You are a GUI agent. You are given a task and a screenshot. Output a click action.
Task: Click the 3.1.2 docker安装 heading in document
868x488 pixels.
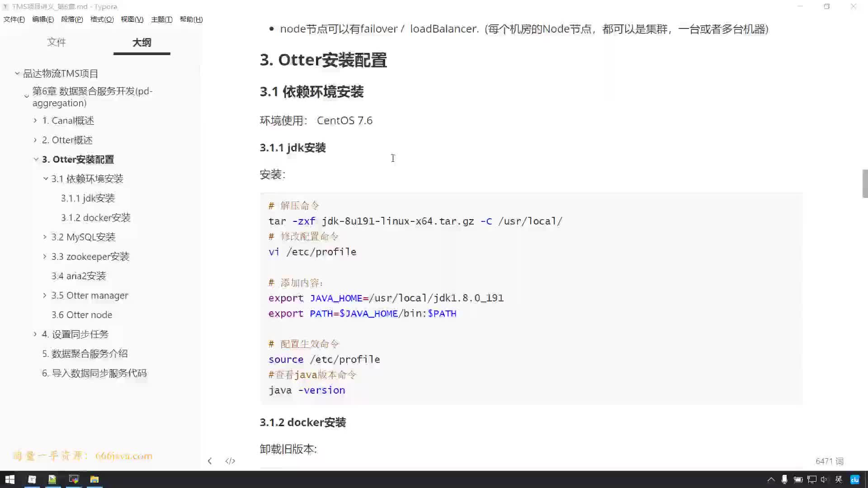(302, 422)
